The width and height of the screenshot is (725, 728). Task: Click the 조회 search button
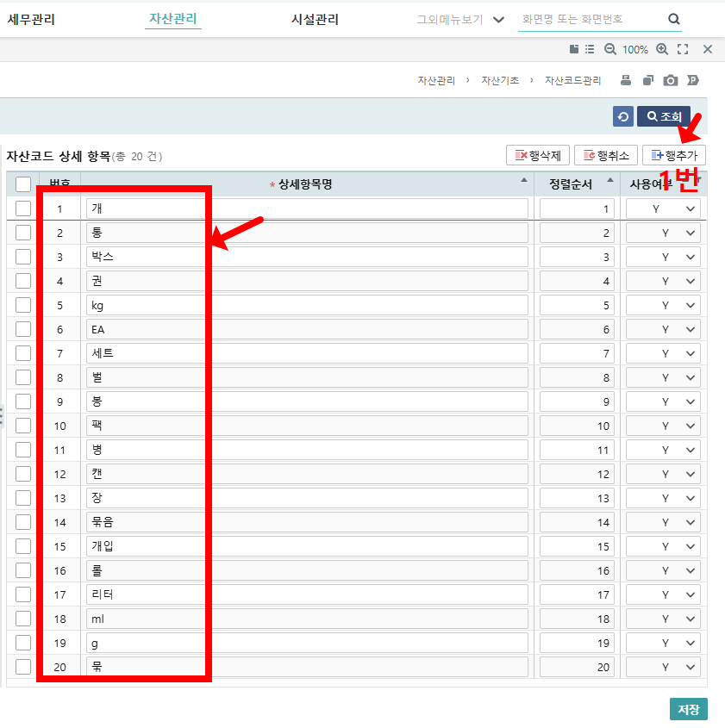(664, 116)
